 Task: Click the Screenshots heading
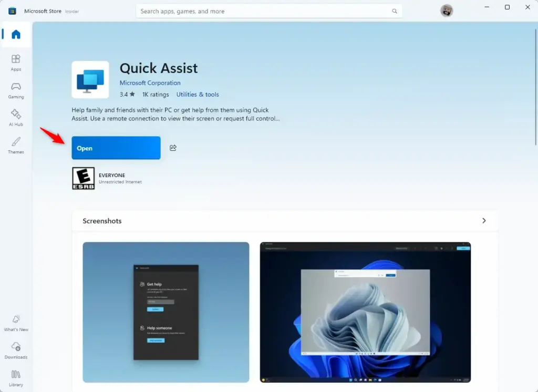(x=102, y=221)
